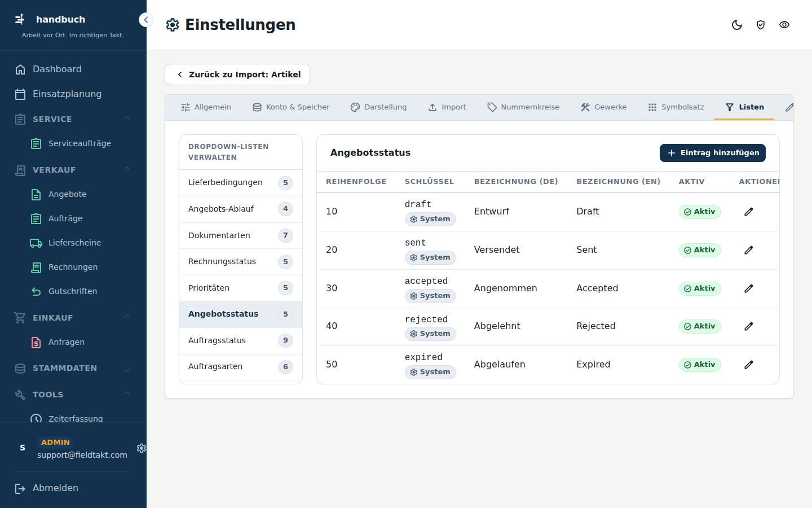
Task: Toggle Aktiv badge for the draft row
Action: pos(700,212)
